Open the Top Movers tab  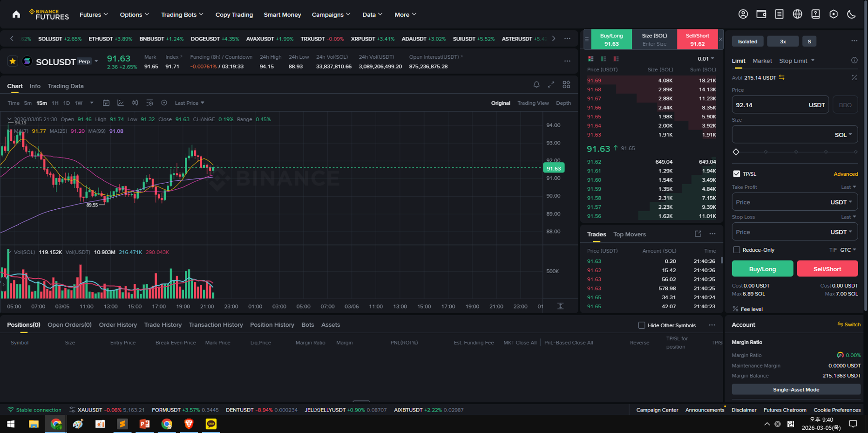click(x=630, y=234)
